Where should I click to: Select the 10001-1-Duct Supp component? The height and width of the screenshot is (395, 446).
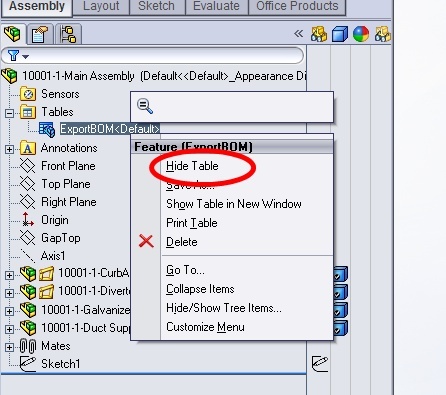click(x=85, y=328)
